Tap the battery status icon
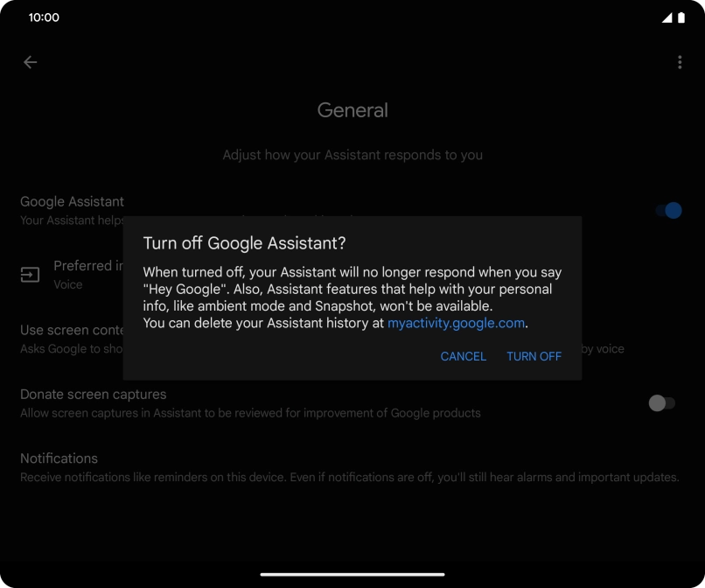Screen dimensions: 705x588 pos(681,17)
